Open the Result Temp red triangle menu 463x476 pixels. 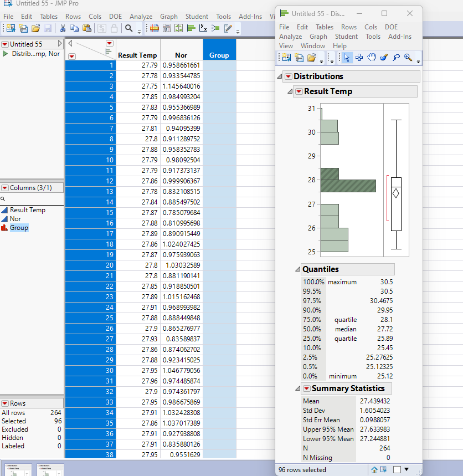[x=299, y=91]
